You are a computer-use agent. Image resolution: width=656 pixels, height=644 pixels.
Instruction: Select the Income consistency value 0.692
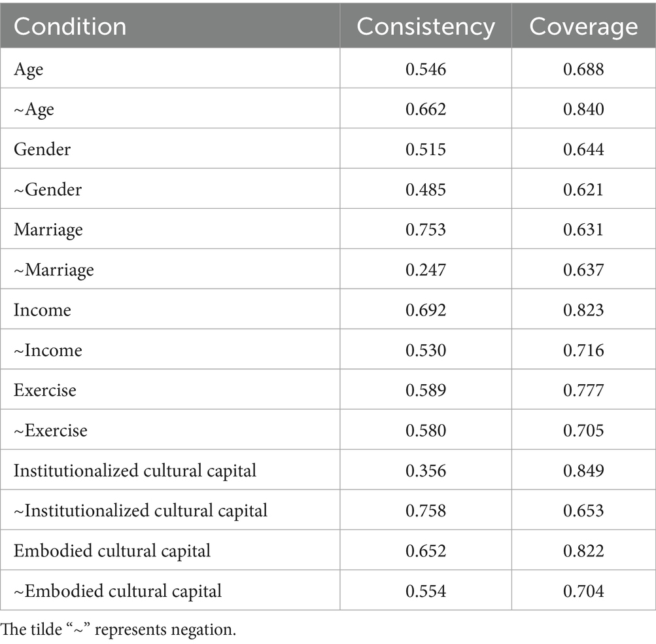426,310
